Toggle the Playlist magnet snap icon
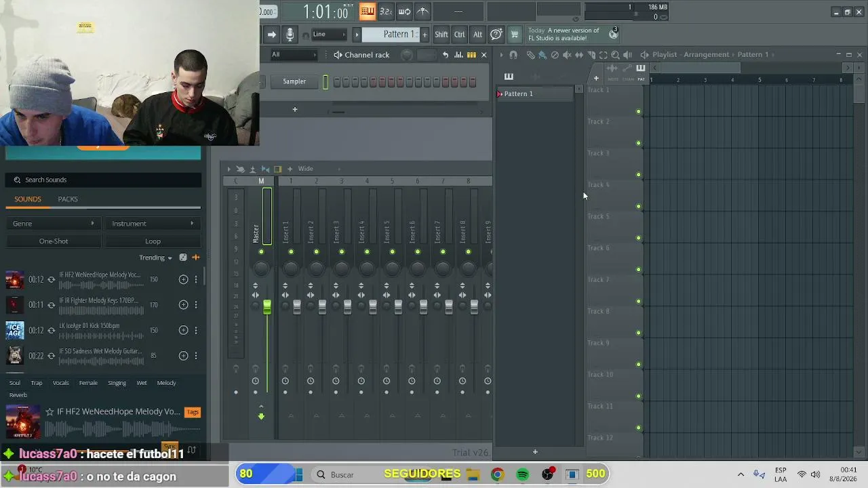This screenshot has width=868, height=488. [513, 55]
